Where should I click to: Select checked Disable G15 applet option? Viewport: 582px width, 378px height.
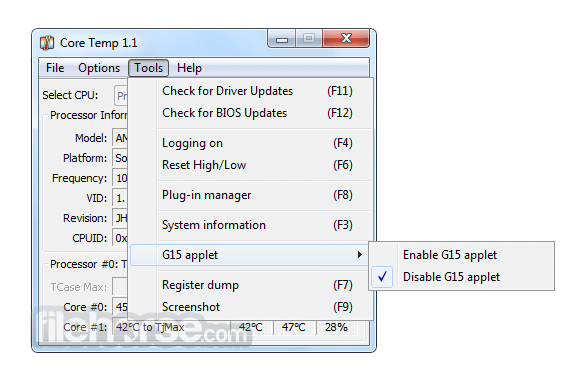point(461,277)
